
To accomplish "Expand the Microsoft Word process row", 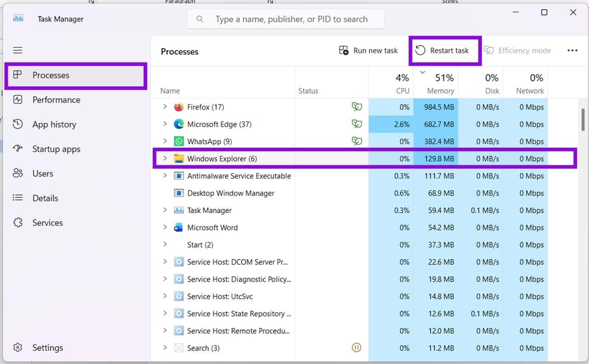I will point(165,227).
